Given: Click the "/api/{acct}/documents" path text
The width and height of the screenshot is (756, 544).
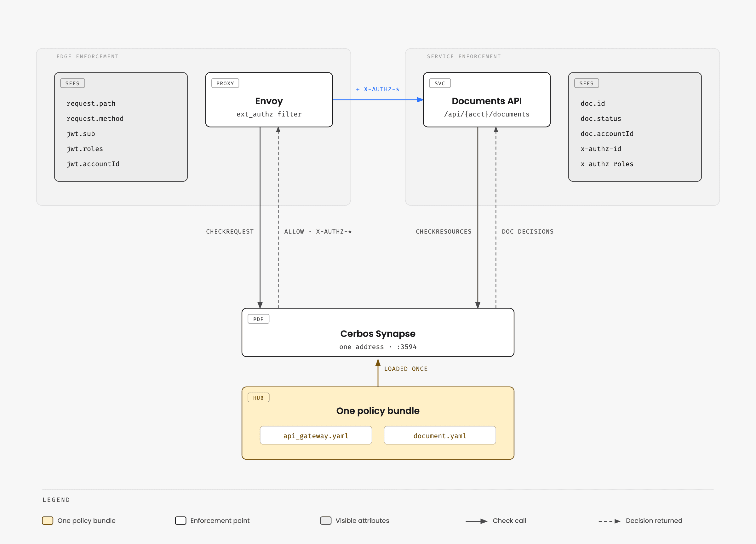Looking at the screenshot, I should pos(487,114).
